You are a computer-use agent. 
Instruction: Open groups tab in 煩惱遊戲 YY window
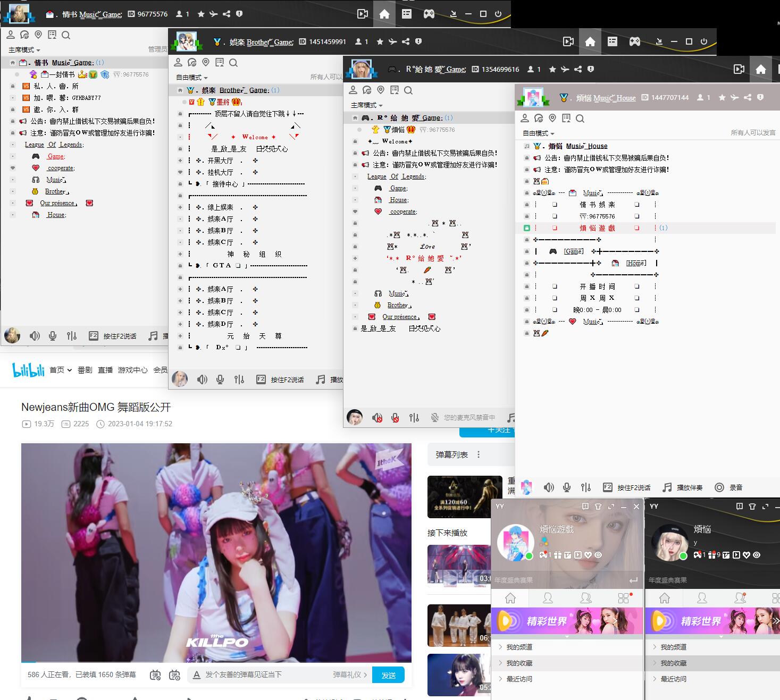586,598
